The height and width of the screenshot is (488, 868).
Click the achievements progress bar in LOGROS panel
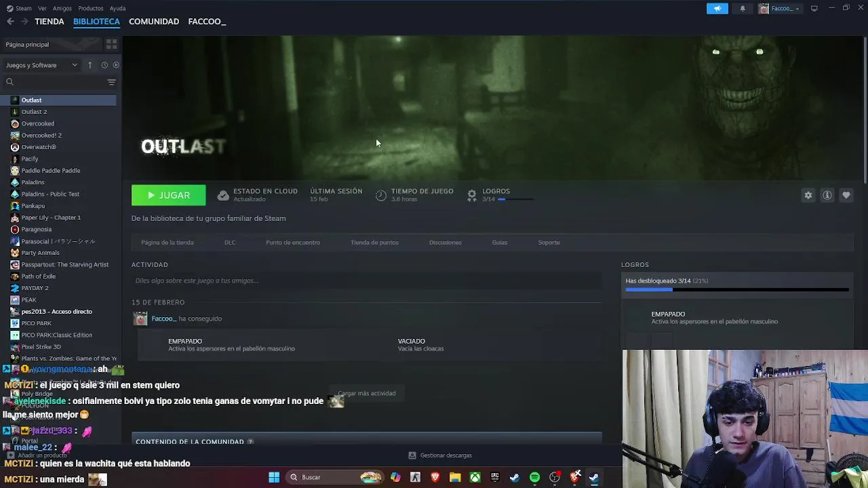point(737,290)
